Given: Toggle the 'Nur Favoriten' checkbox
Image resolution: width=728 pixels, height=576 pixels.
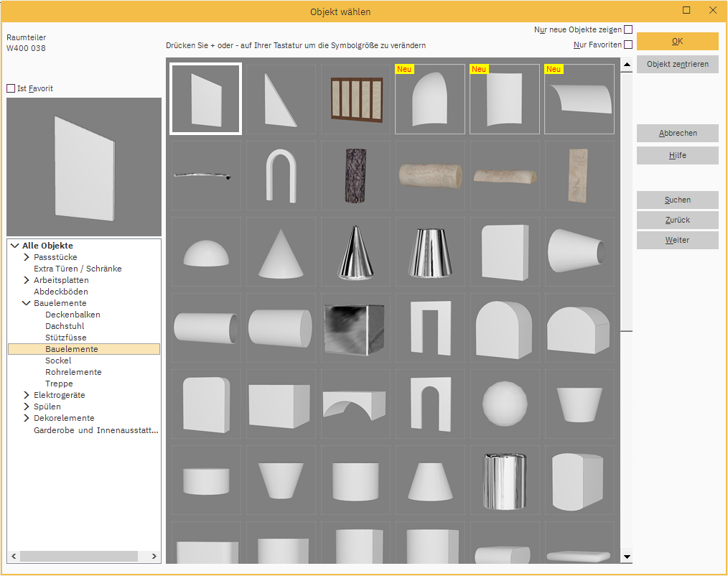Looking at the screenshot, I should tap(628, 45).
